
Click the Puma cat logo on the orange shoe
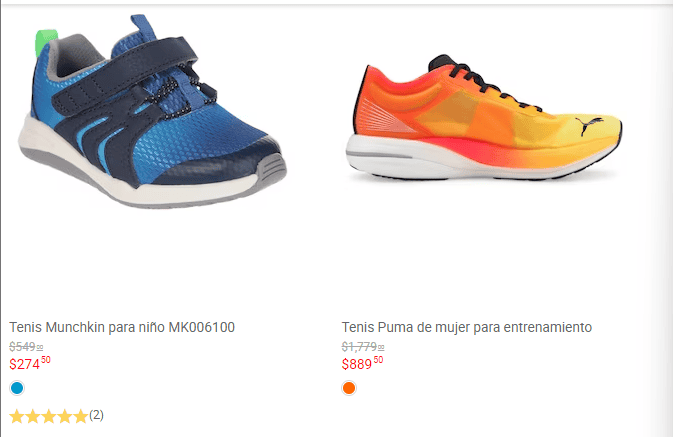point(589,125)
